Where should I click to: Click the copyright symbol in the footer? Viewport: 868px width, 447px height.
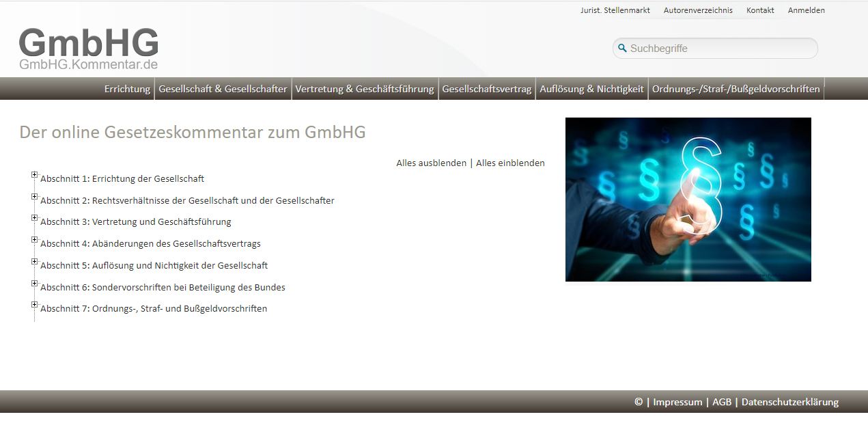point(638,402)
